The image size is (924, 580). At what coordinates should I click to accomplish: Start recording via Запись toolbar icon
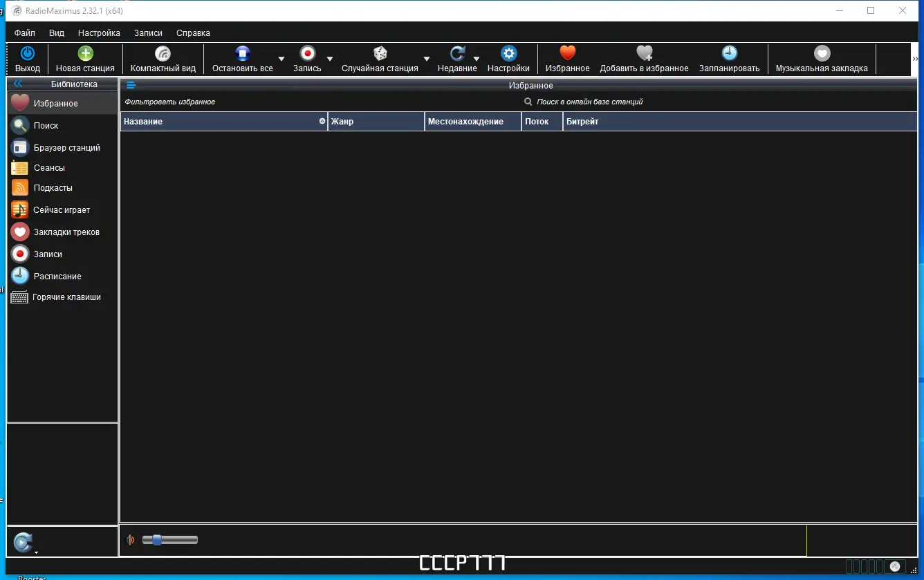point(306,59)
